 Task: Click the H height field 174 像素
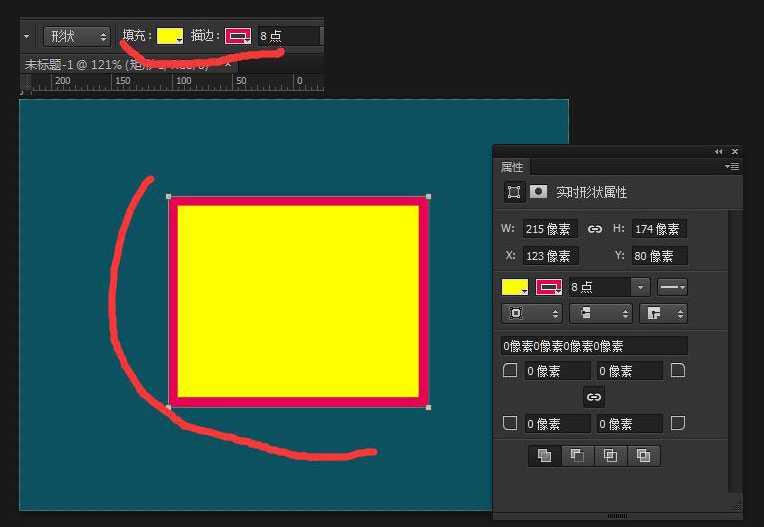[659, 229]
